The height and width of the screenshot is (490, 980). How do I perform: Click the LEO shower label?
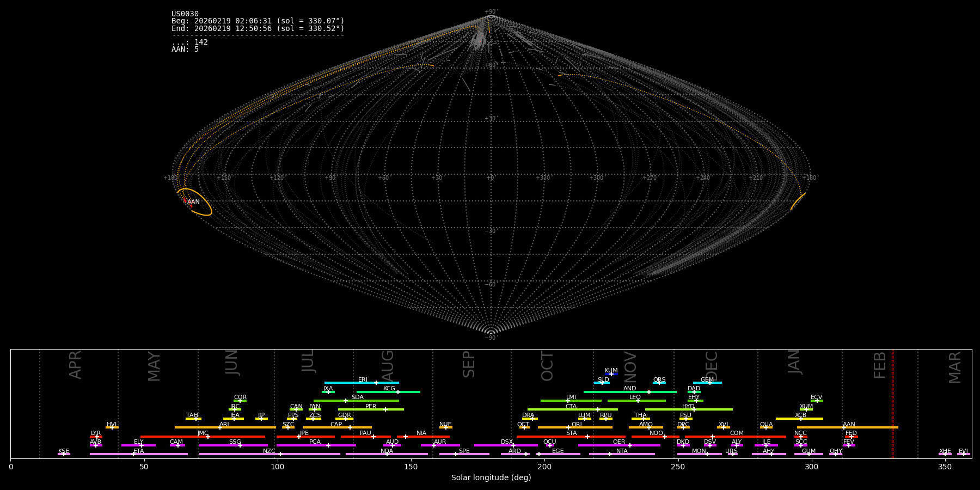(635, 397)
